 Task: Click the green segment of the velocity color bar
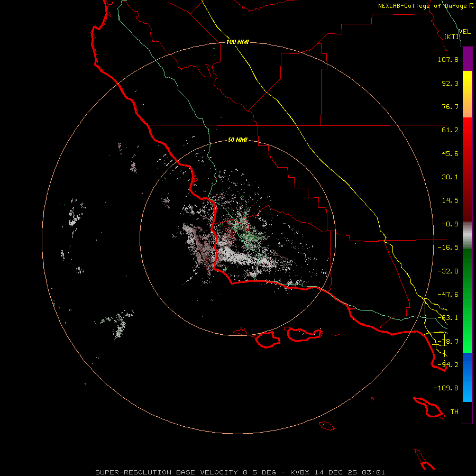click(467, 300)
